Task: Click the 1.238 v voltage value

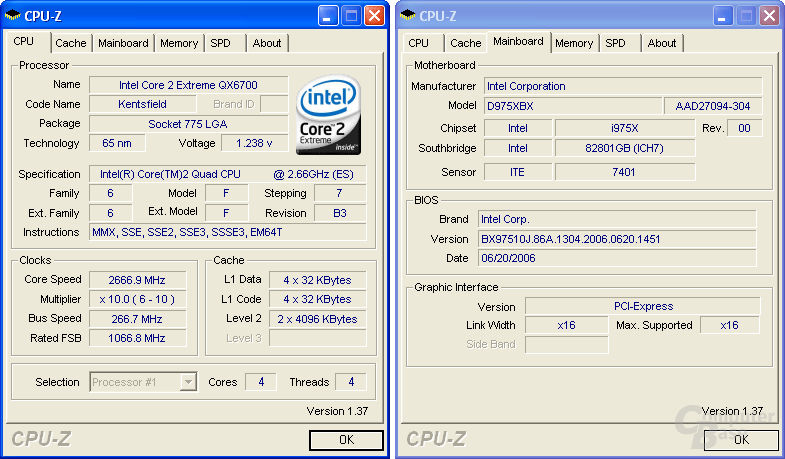Action: pos(254,143)
